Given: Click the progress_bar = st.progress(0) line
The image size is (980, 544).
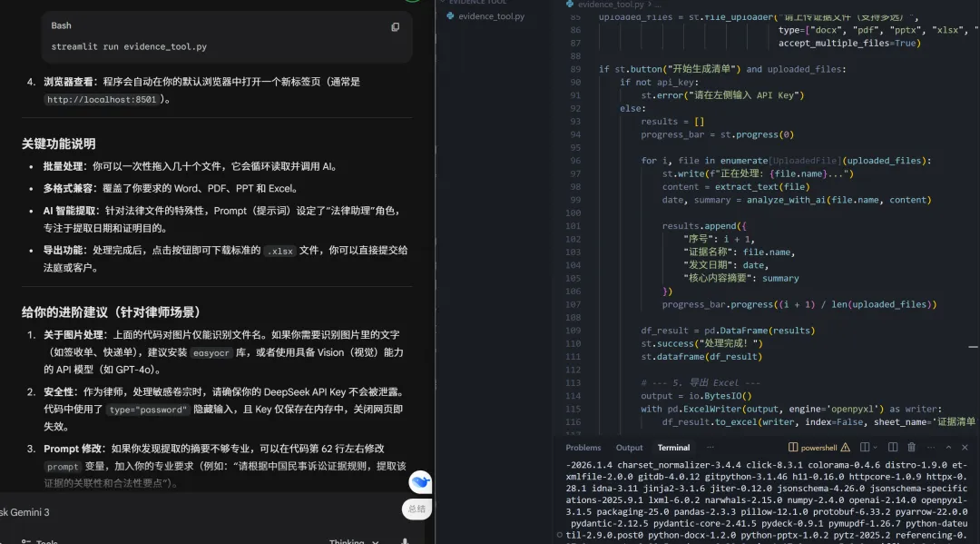Looking at the screenshot, I should [717, 135].
